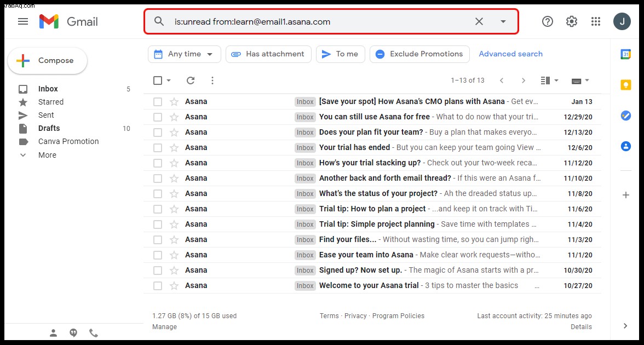Apply the Has attachment filter chip
The height and width of the screenshot is (345, 644).
coord(268,54)
